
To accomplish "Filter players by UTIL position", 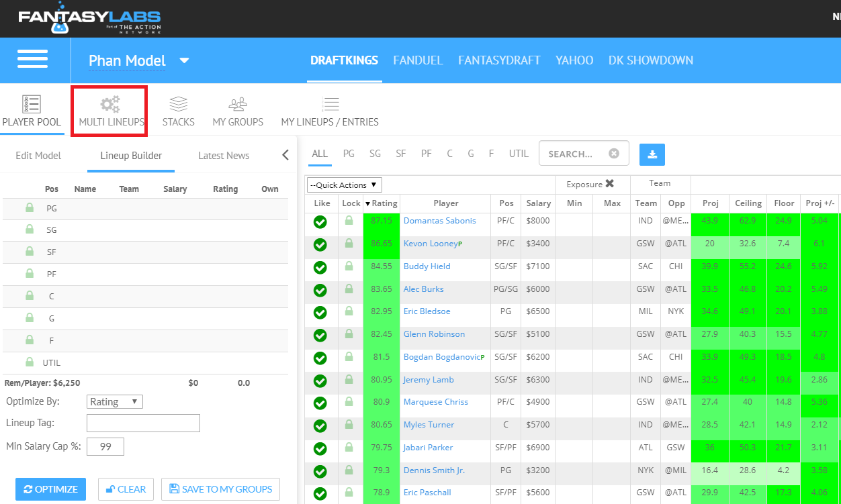I will point(519,154).
